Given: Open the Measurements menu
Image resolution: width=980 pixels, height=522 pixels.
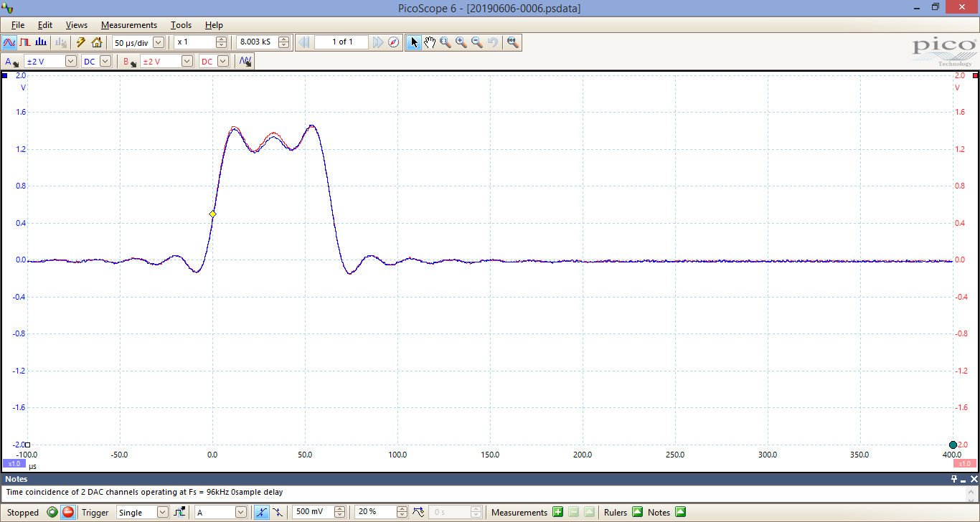Looking at the screenshot, I should click(x=129, y=25).
